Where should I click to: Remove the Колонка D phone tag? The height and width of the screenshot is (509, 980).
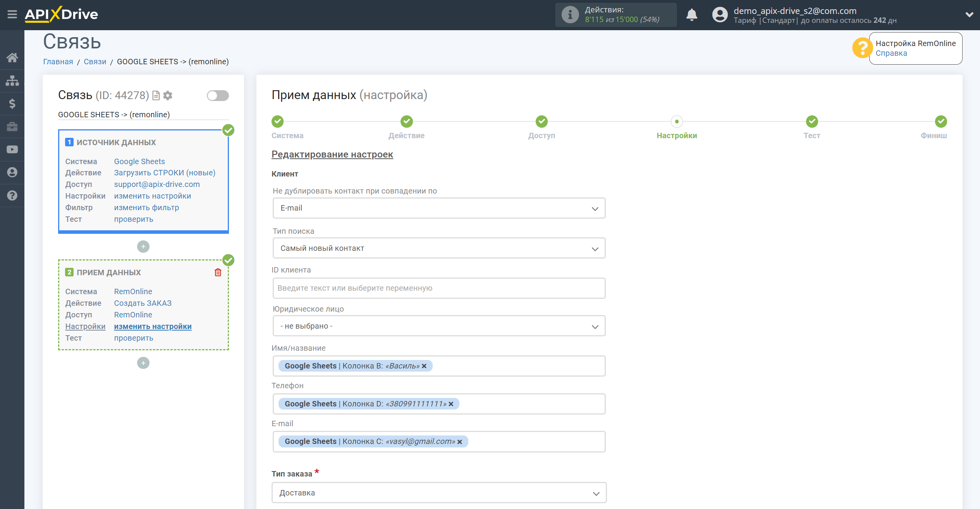point(451,404)
